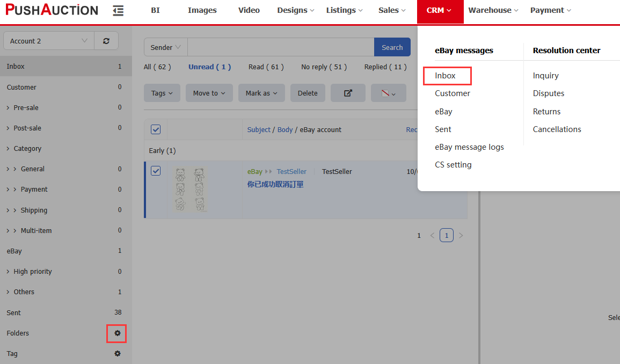Screen dimensions: 620x364
Task: Select Inbox in the CRM menu
Action: (446, 76)
